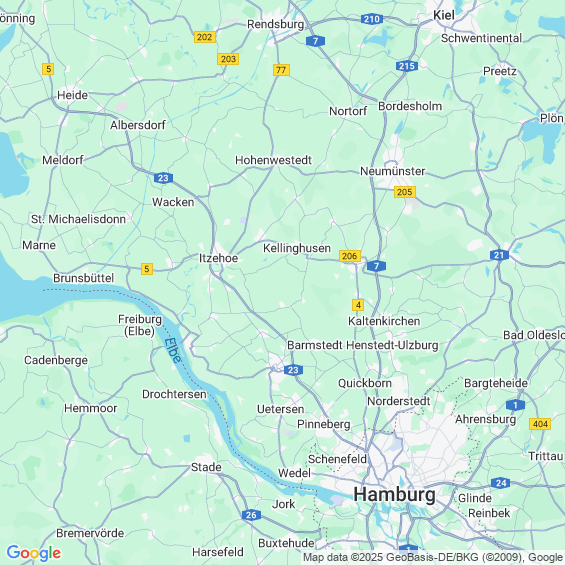Click the Elbe river label
Screen dimensions: 565x565
172,351
